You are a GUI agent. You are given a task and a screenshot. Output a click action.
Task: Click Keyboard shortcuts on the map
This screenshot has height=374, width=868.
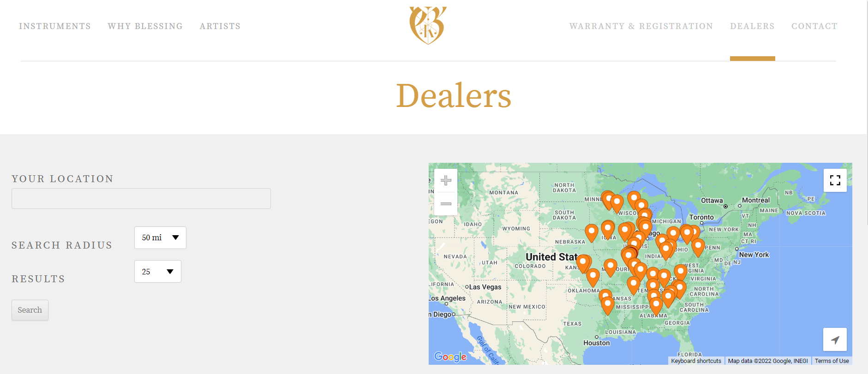696,361
